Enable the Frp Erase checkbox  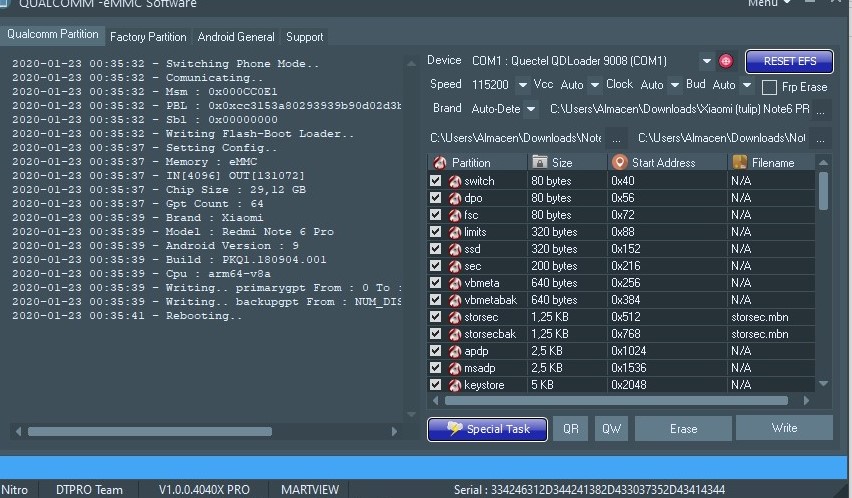(x=769, y=87)
